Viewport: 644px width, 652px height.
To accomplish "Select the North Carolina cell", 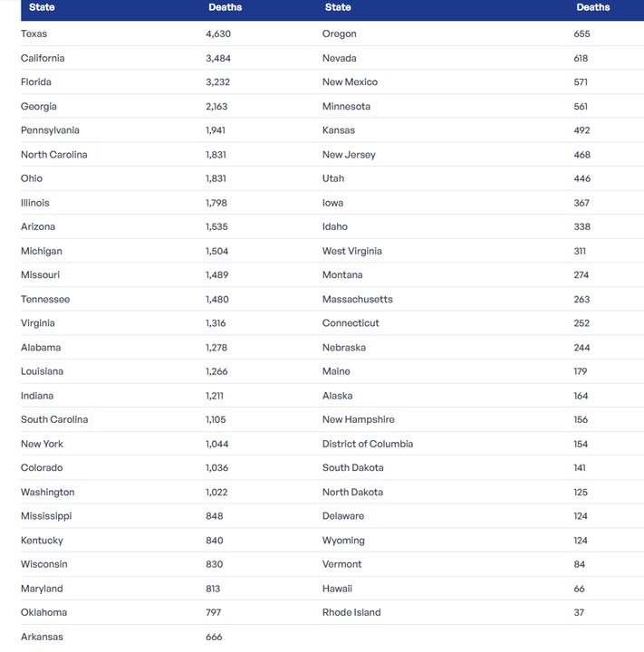I will 54,155.
